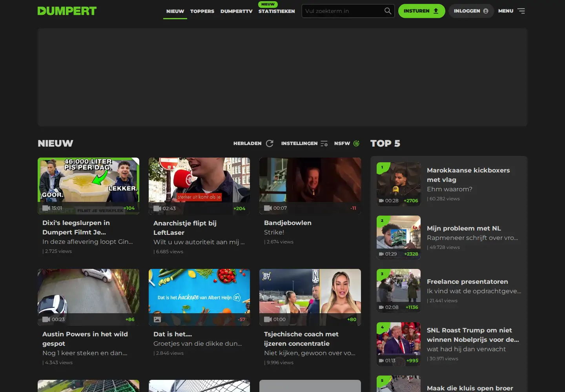This screenshot has height=392, width=565.
Task: Click the Herladen button label
Action: tap(247, 143)
